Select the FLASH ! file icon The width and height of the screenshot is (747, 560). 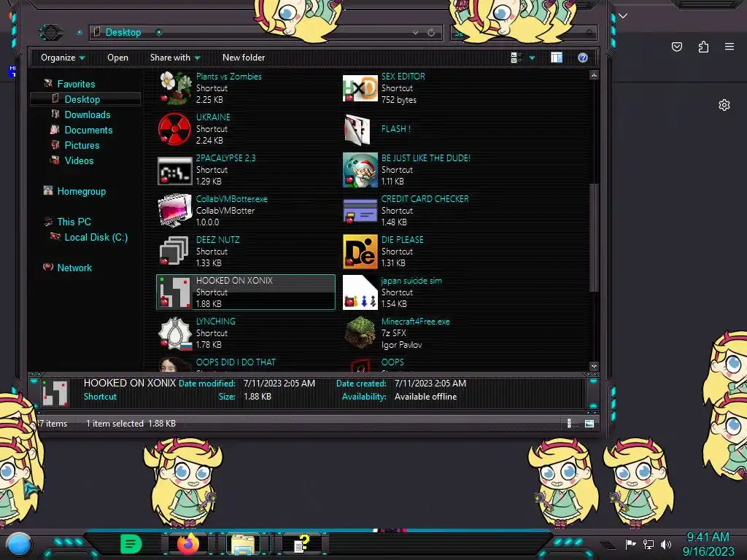pos(358,129)
